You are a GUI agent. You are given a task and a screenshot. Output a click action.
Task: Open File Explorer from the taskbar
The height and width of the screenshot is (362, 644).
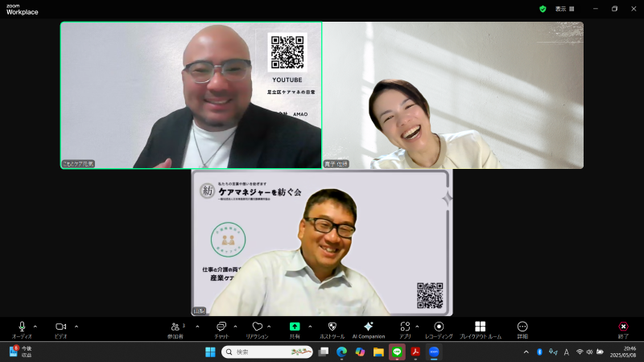[x=378, y=352]
